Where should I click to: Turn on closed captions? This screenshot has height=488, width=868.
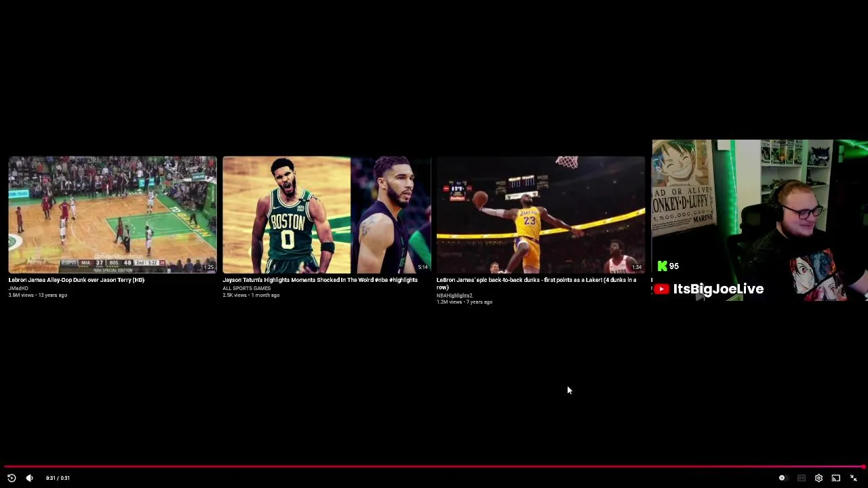click(802, 478)
